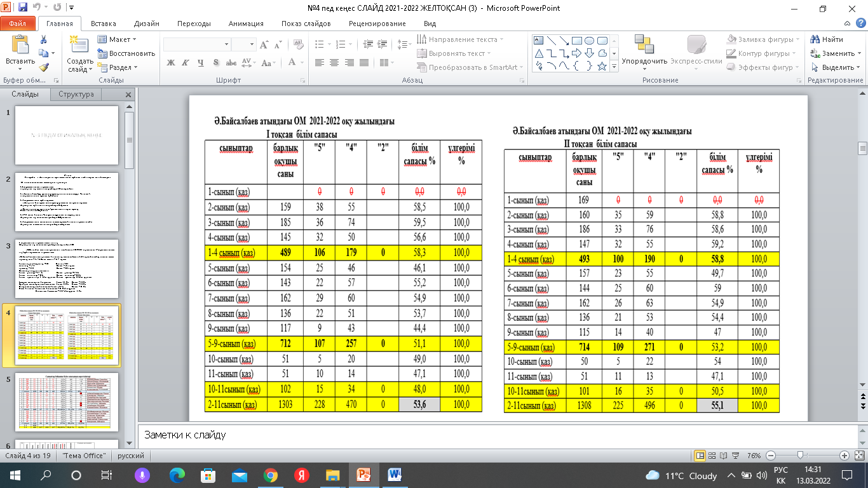Open the Вставка ribbon tab
The image size is (868, 488).
(x=103, y=24)
